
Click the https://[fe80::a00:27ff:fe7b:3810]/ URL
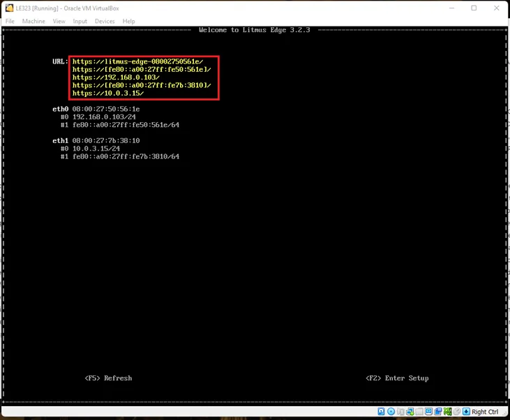[142, 85]
